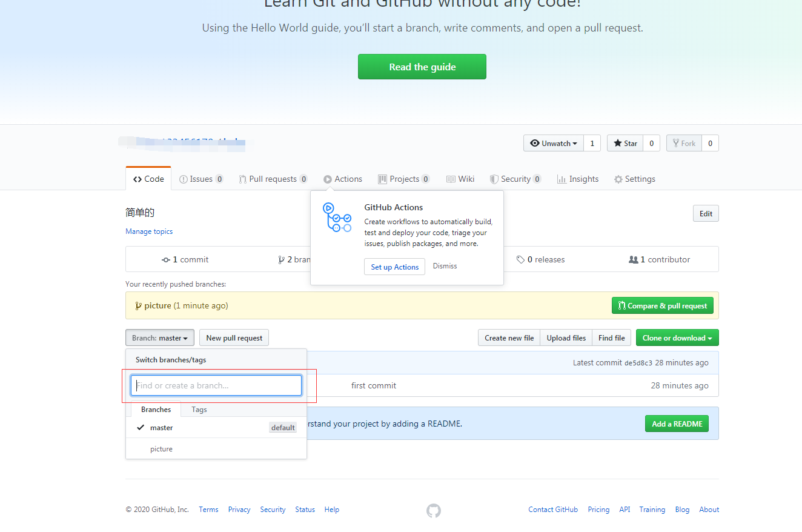
Task: Open the Security tab in repository navigation
Action: pos(515,179)
